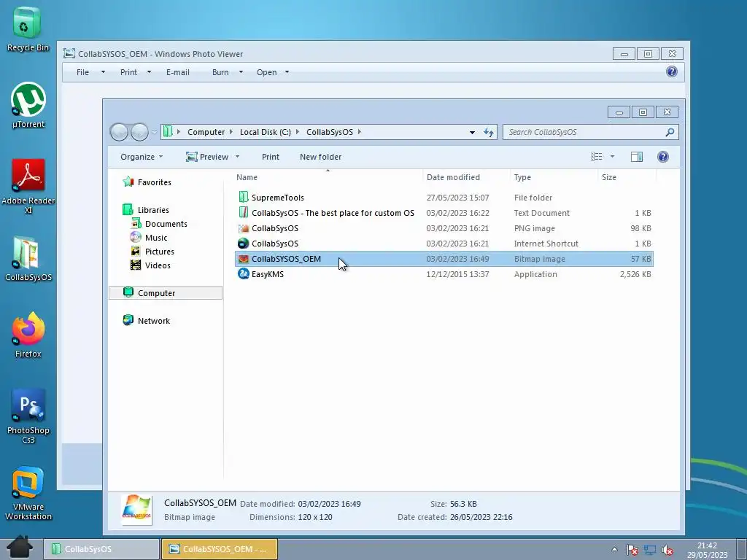Switch to CollabSysOS taskbar button

click(x=101, y=549)
